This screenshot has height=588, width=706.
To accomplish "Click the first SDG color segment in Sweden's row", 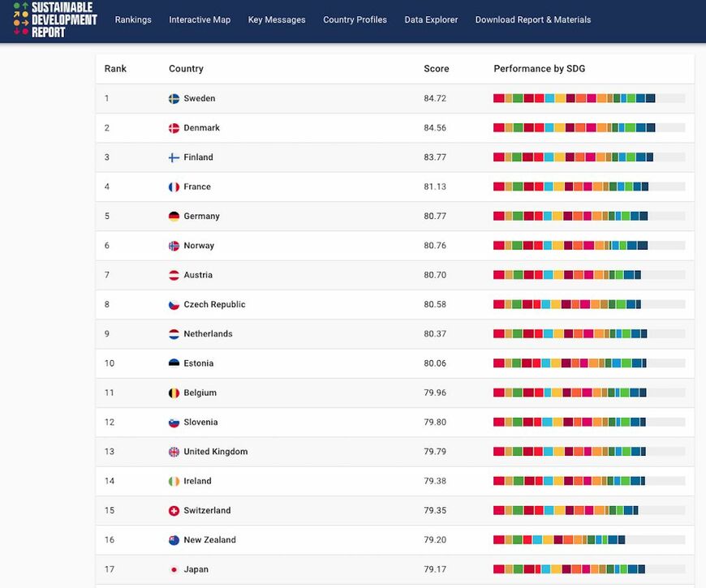I will click(498, 98).
